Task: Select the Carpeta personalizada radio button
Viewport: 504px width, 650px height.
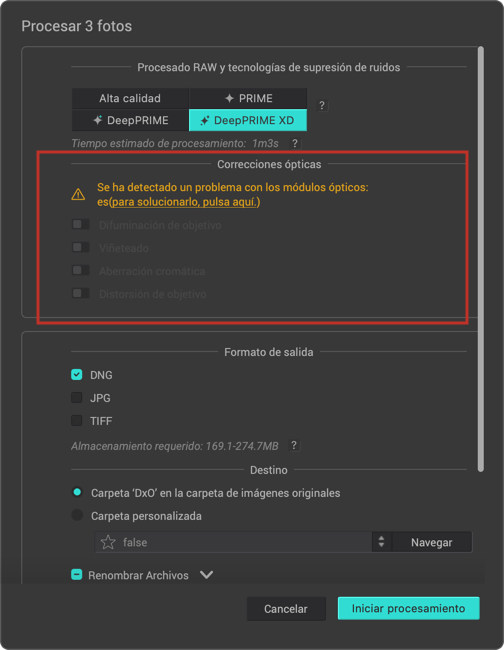Action: coord(77,515)
